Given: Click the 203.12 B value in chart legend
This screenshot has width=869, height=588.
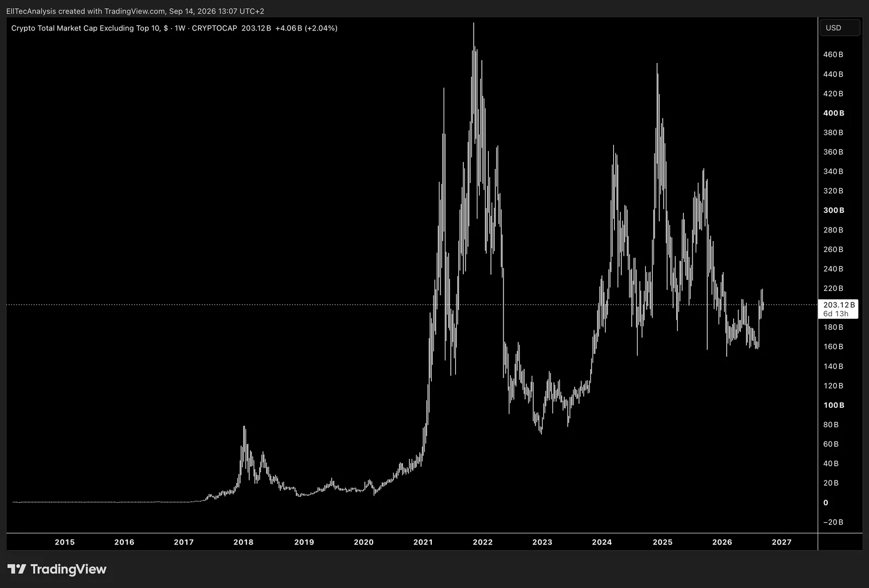Looking at the screenshot, I should 256,28.
